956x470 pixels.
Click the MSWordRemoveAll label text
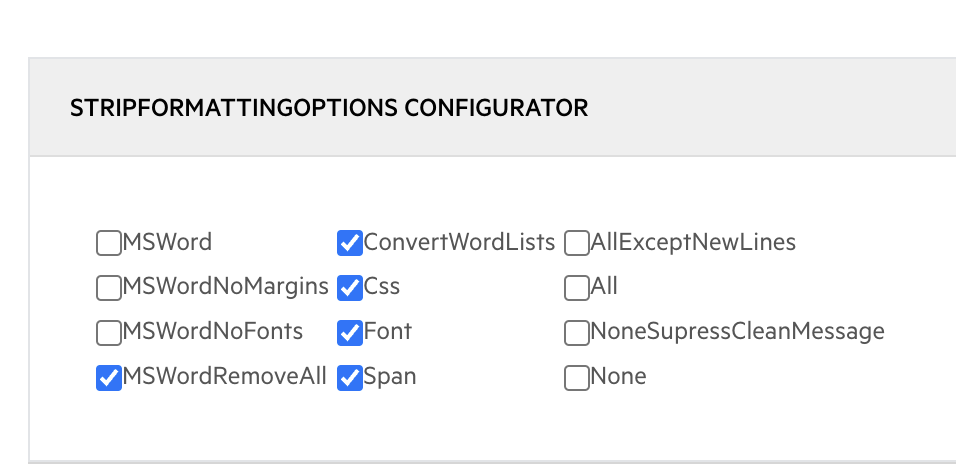[224, 377]
